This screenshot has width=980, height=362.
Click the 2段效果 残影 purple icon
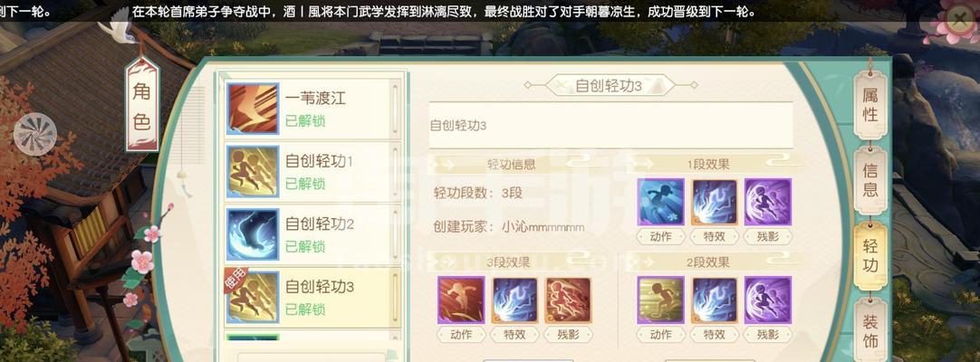[767, 300]
